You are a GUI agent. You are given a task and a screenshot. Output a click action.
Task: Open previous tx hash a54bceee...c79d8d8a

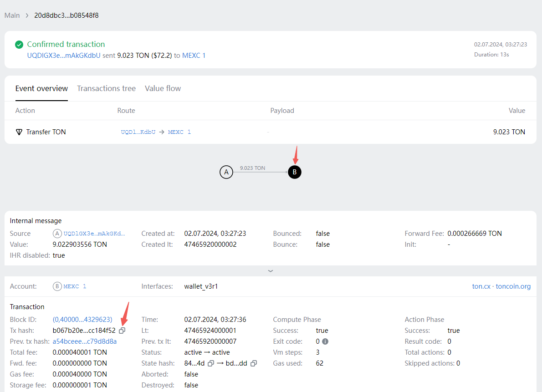[x=85, y=341]
